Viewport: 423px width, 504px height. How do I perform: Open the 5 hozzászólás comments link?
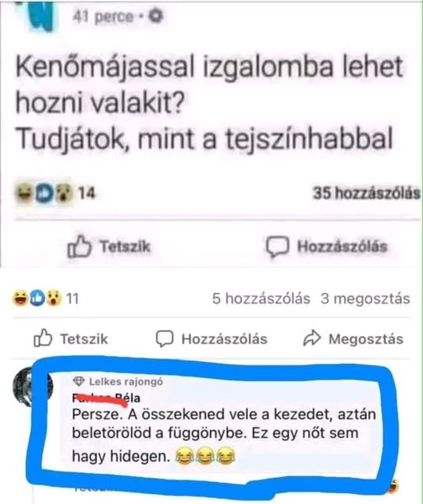coord(261,298)
